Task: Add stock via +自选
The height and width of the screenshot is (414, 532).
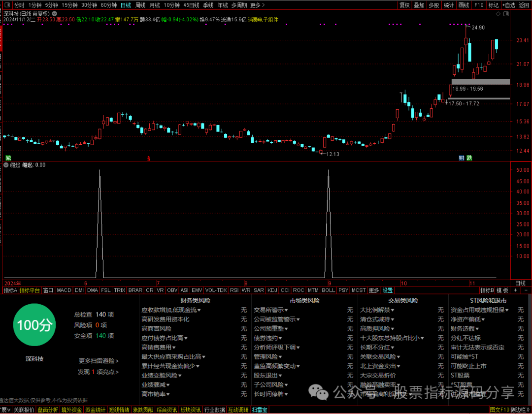Action: tap(508, 5)
